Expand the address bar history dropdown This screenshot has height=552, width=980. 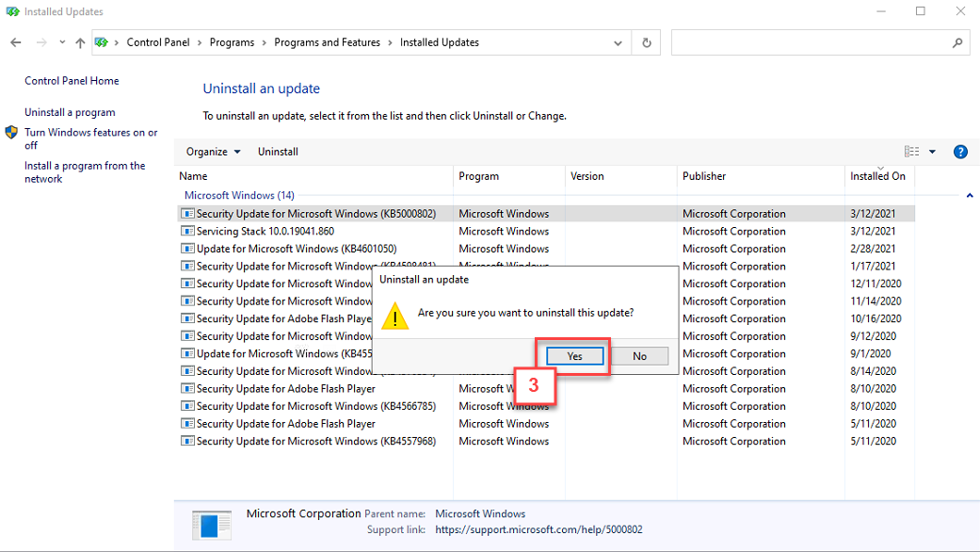tap(618, 42)
